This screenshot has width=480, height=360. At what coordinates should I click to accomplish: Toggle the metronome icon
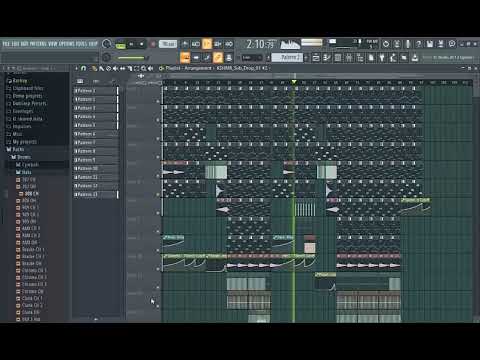(185, 44)
